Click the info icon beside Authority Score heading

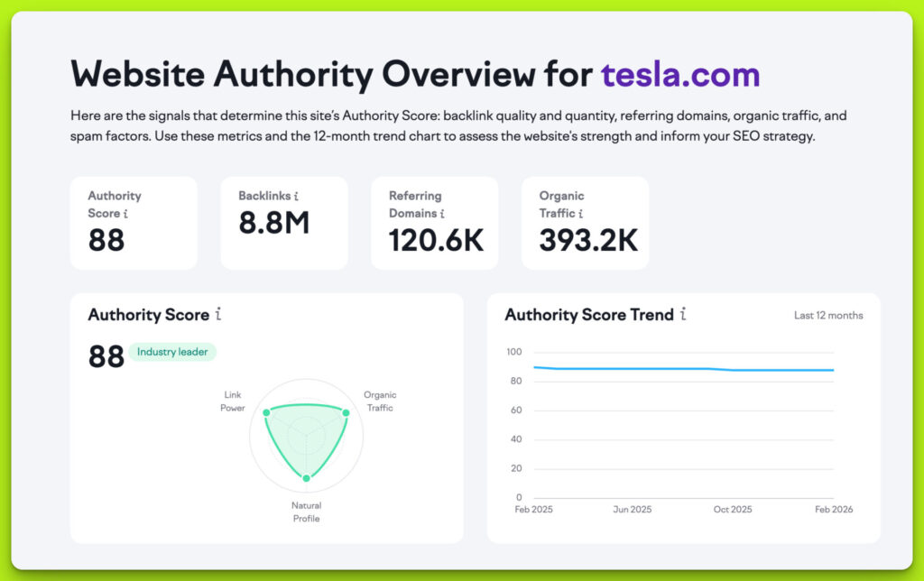coord(217,315)
